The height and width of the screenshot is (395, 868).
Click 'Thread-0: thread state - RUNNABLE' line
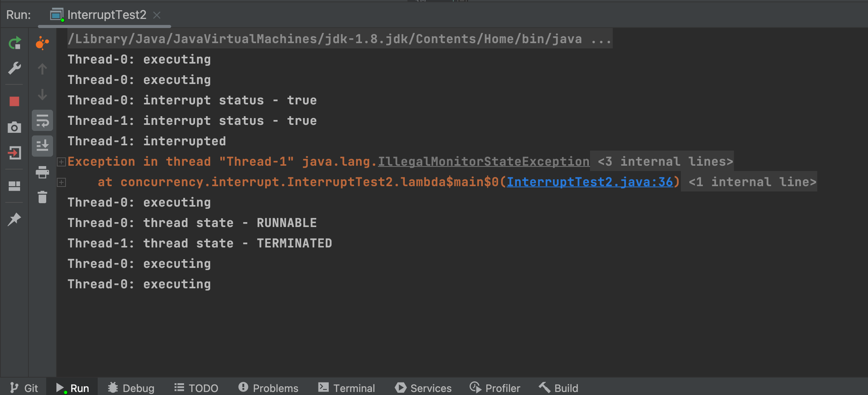point(192,223)
